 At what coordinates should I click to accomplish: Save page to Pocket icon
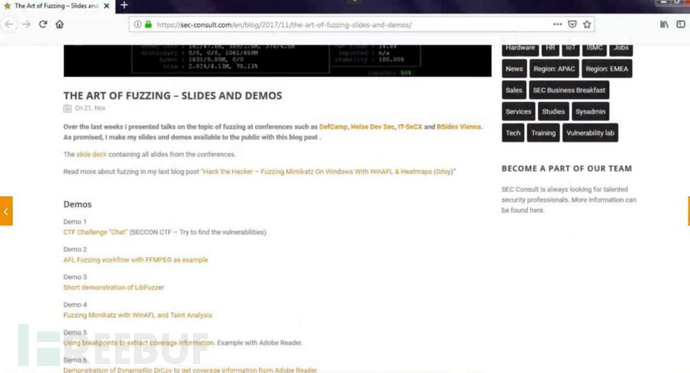(x=572, y=24)
